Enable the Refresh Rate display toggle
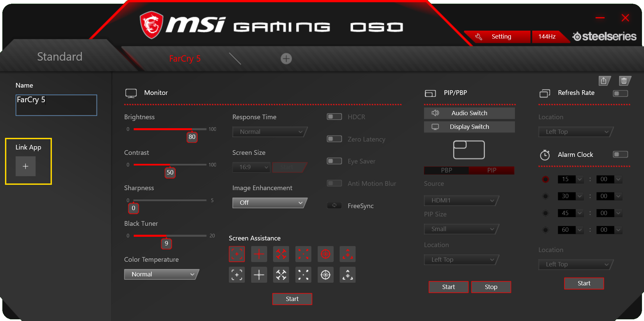 (x=620, y=93)
